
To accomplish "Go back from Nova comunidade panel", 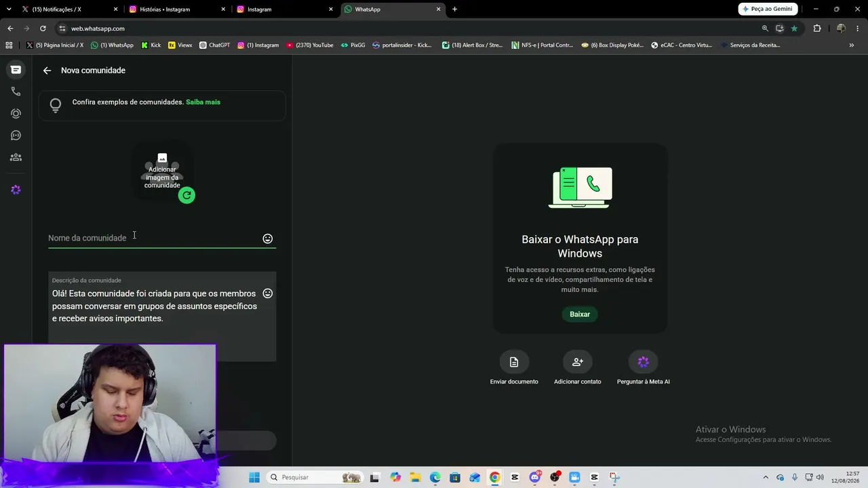I will coord(47,70).
